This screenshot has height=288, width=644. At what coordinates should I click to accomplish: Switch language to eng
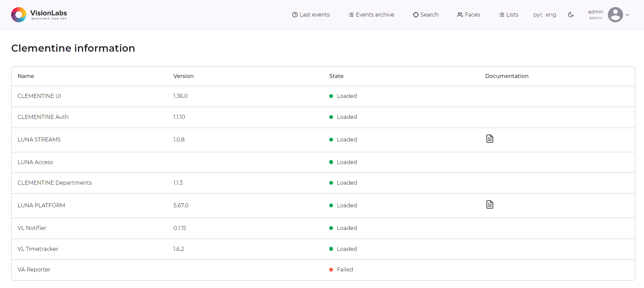pyautogui.click(x=551, y=15)
